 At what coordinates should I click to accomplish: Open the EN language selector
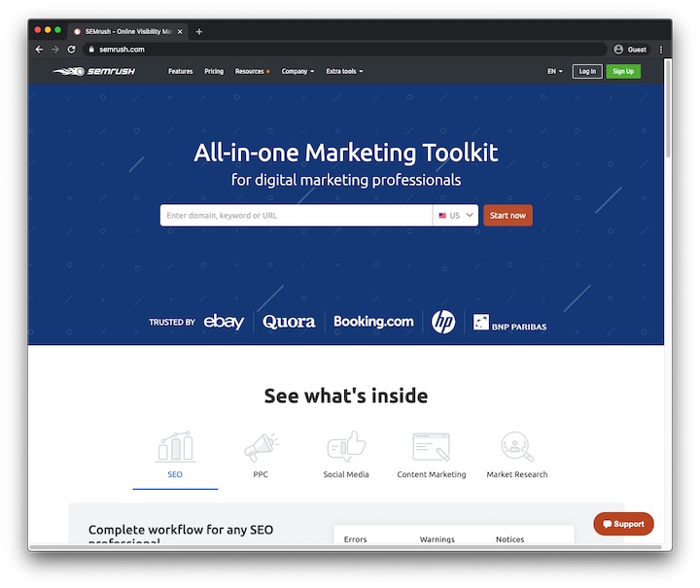click(554, 71)
